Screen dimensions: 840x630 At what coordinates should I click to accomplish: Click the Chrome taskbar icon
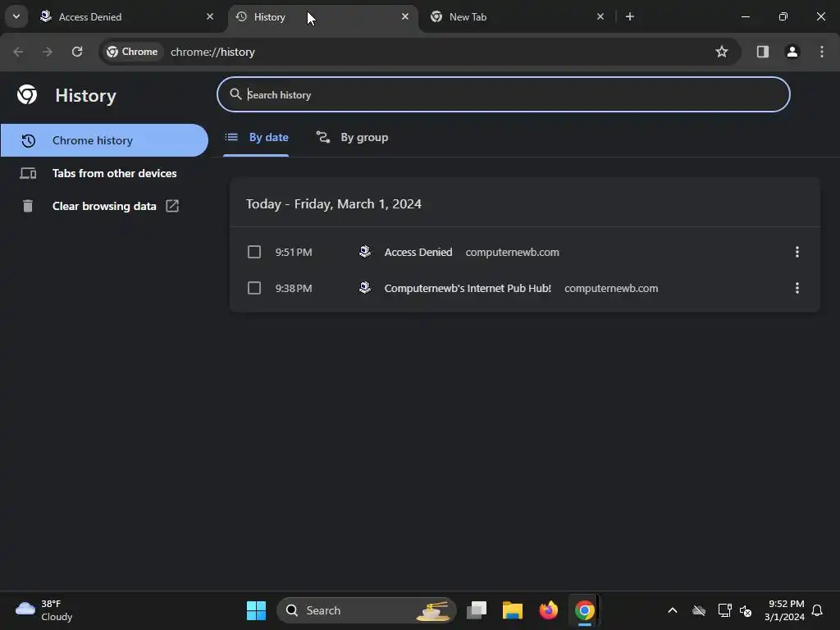[584, 610]
